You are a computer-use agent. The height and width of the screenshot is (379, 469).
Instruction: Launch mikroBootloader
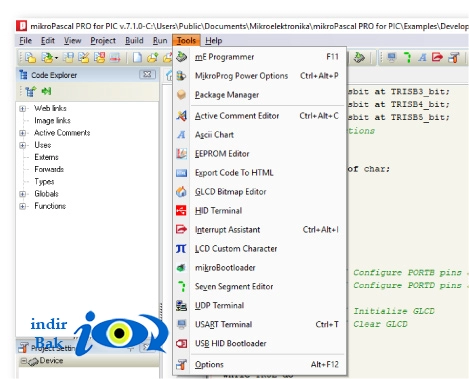(260, 268)
